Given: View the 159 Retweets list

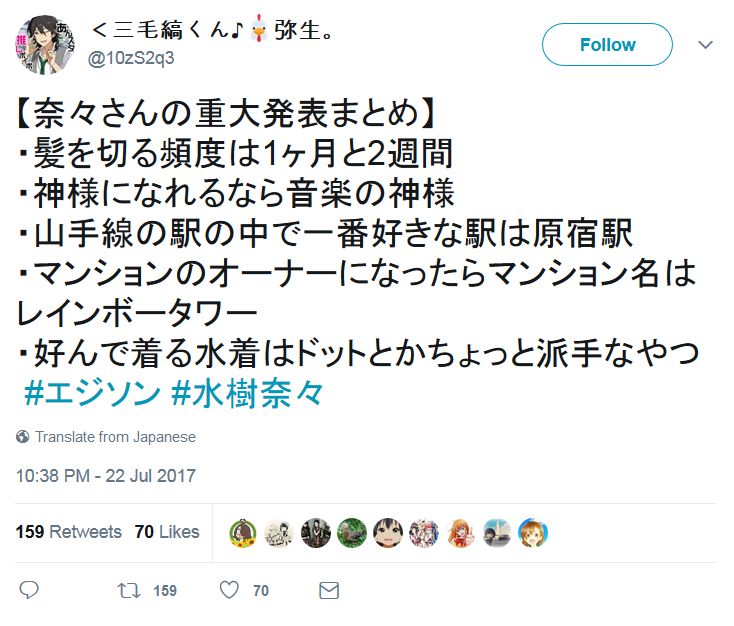Looking at the screenshot, I should tap(69, 532).
